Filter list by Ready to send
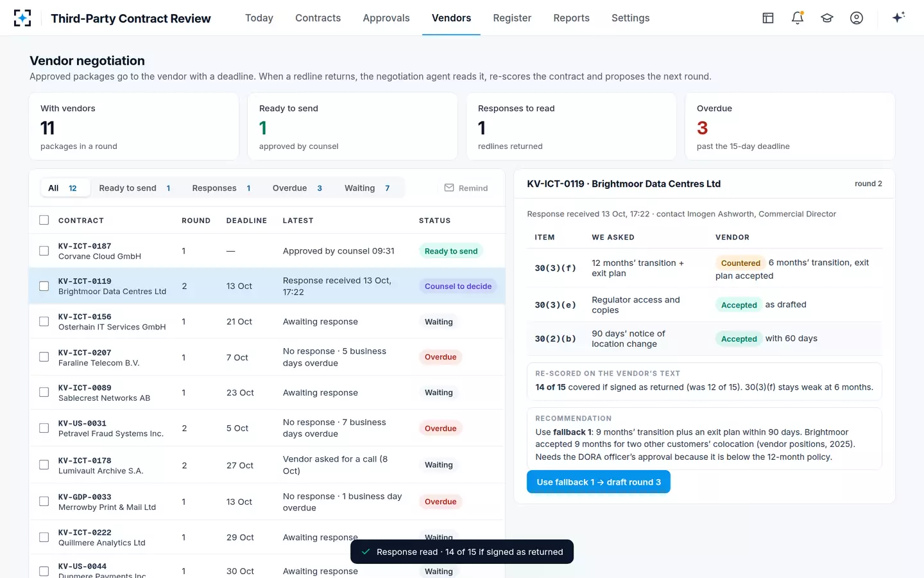The width and height of the screenshot is (924, 578). (135, 188)
